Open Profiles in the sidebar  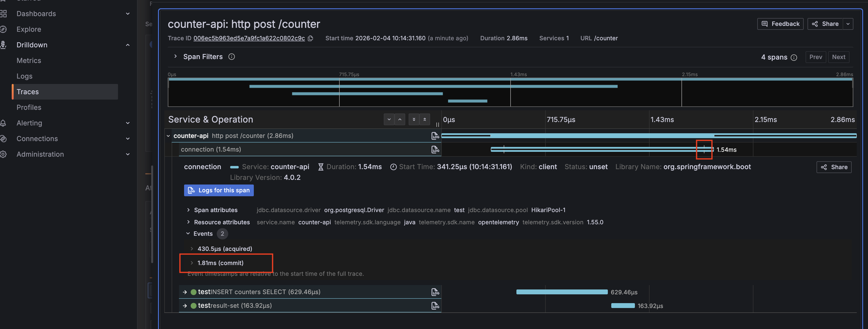(29, 107)
